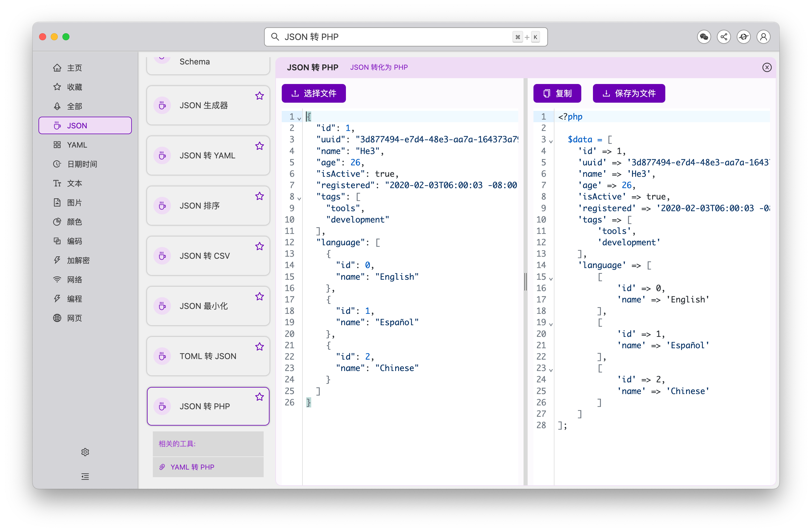The image size is (812, 532).
Task: Open the WeChat icon in title bar
Action: (x=704, y=36)
